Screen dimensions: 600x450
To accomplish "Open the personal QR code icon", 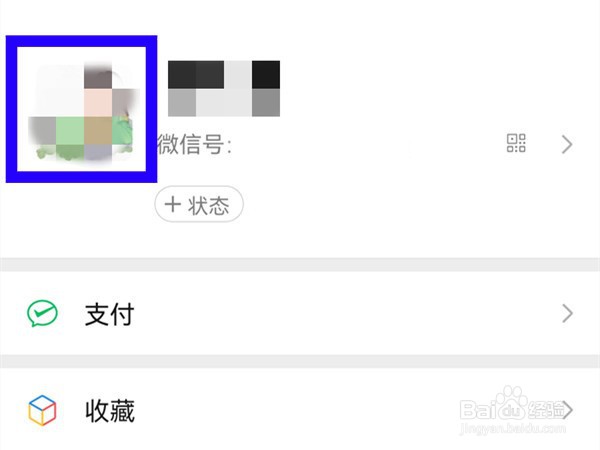I will tap(516, 143).
